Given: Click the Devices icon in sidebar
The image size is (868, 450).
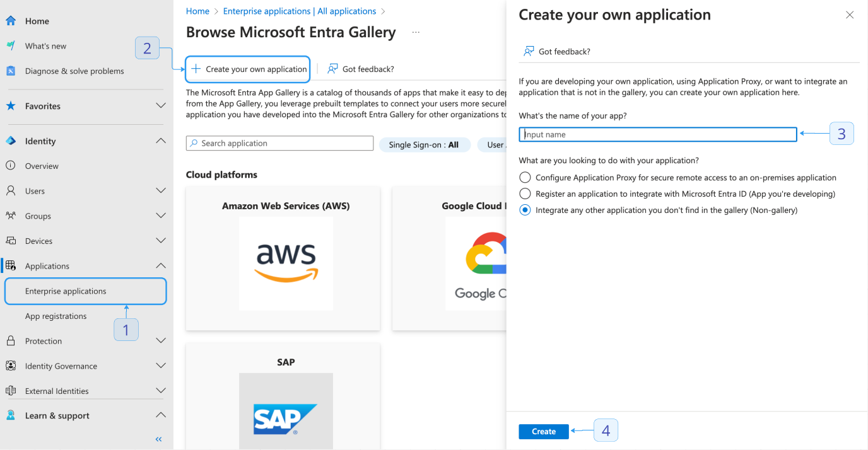Looking at the screenshot, I should [11, 241].
